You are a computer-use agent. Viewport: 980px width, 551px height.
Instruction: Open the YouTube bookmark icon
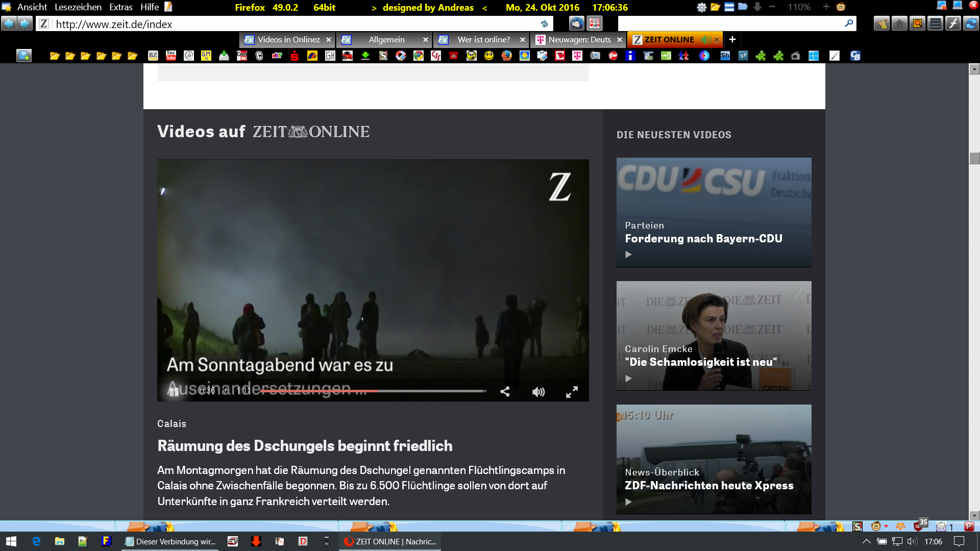coord(171,56)
